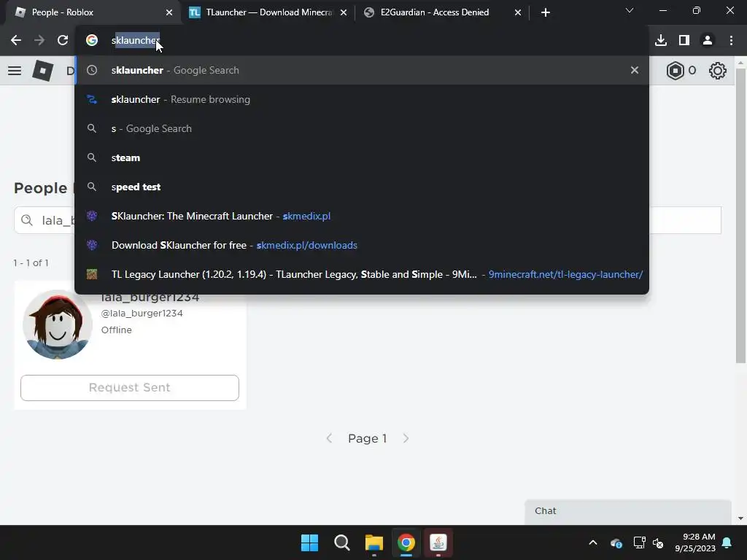Click the address bar text sklauncher

point(135,41)
